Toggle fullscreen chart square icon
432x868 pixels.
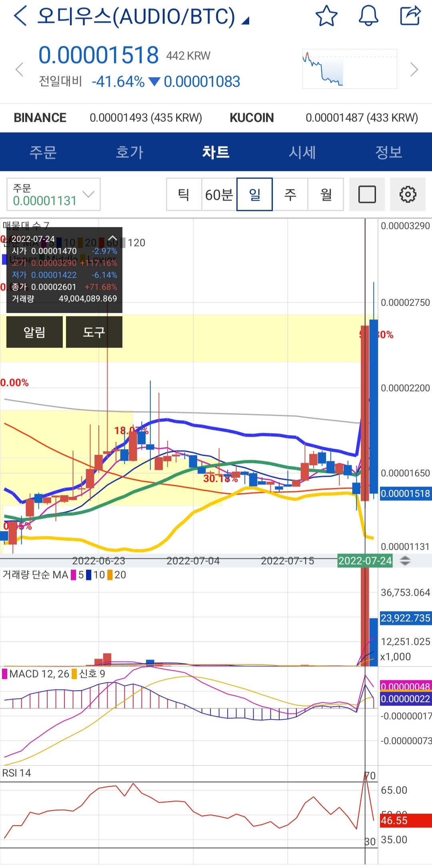pos(367,195)
